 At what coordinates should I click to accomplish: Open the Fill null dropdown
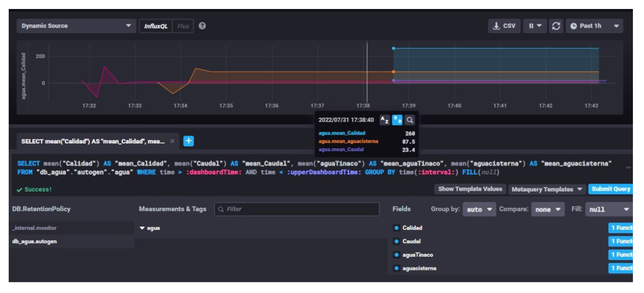(608, 209)
